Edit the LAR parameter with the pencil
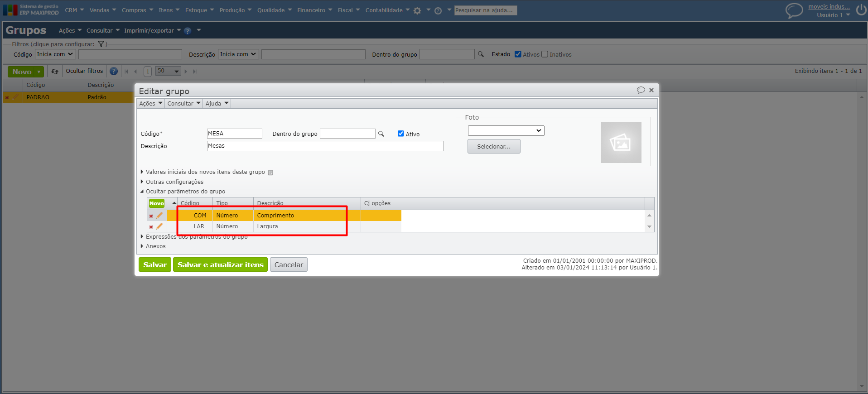Viewport: 868px width, 394px height. point(159,226)
